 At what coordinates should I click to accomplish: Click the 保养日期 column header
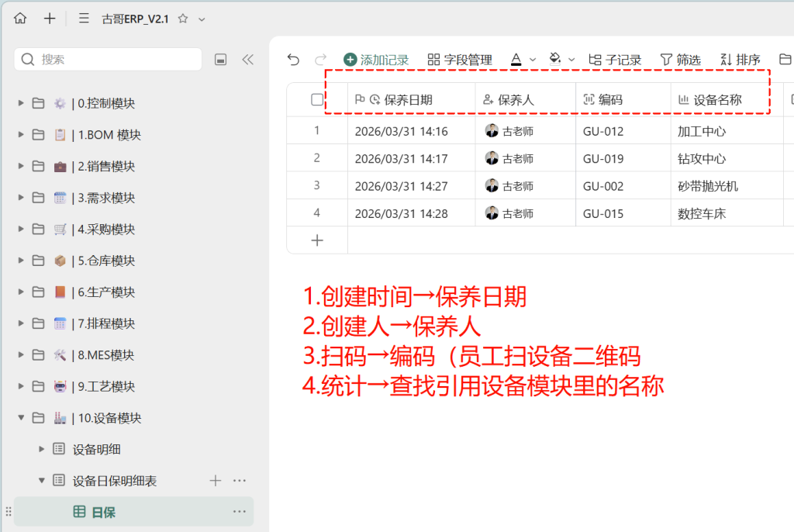(x=412, y=100)
